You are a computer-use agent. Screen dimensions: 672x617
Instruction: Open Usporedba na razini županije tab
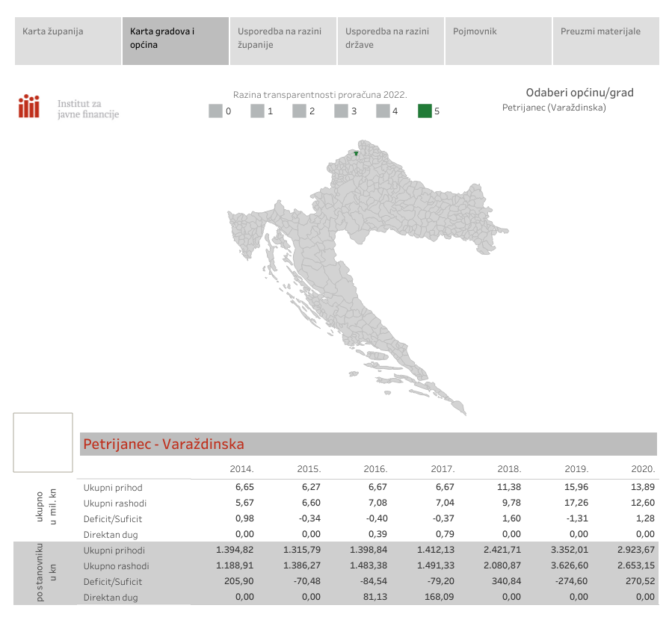tap(283, 41)
